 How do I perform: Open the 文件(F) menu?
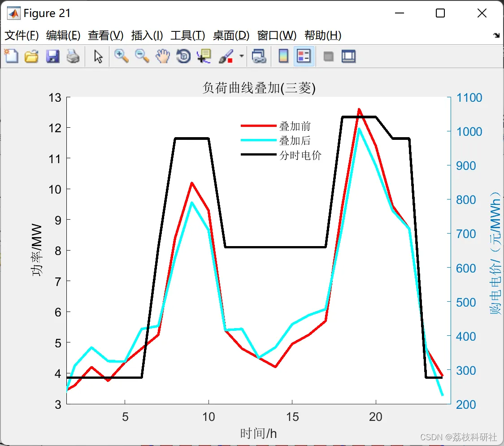(x=22, y=35)
